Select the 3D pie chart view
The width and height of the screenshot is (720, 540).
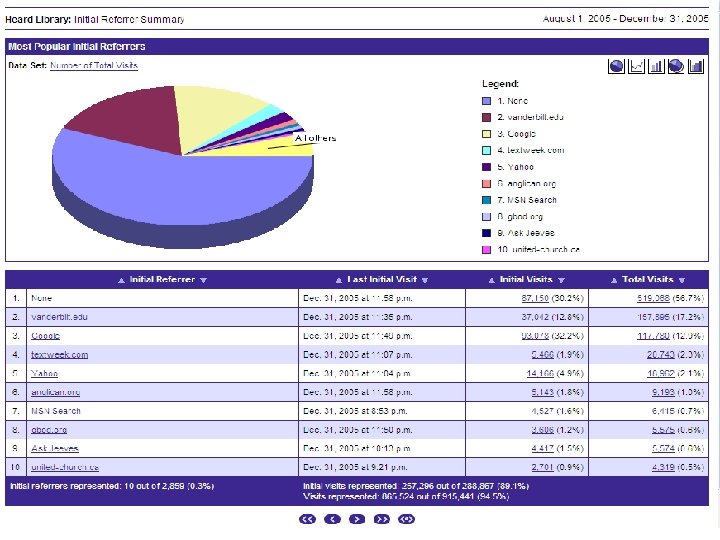click(x=676, y=67)
